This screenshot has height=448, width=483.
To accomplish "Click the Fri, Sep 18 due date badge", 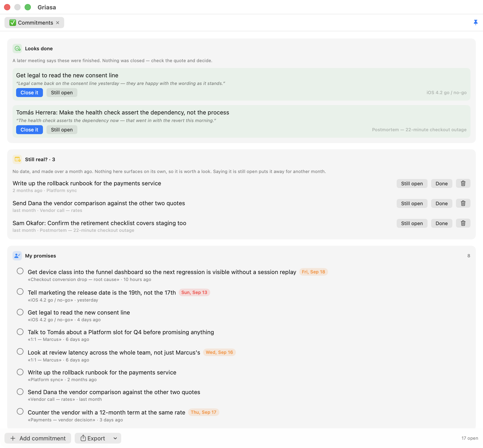I will 313,272.
